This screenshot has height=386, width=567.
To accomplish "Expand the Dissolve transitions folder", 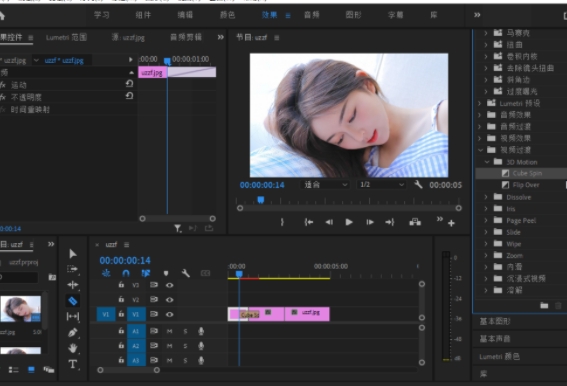I will [x=486, y=197].
